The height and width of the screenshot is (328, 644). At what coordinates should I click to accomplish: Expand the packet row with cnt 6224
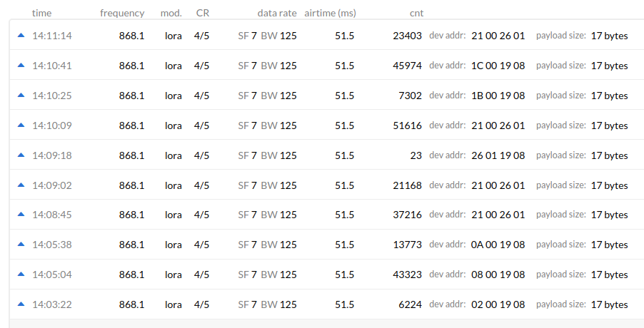pos(327,304)
